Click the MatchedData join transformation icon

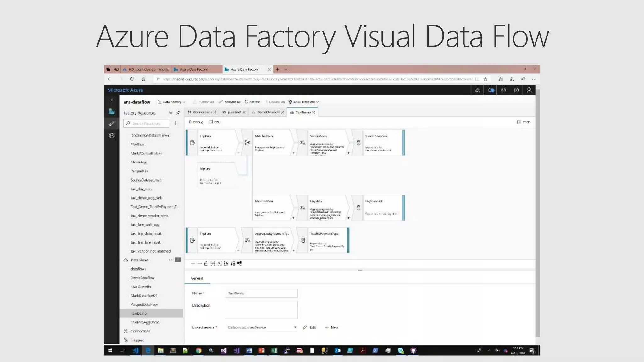[x=247, y=143]
